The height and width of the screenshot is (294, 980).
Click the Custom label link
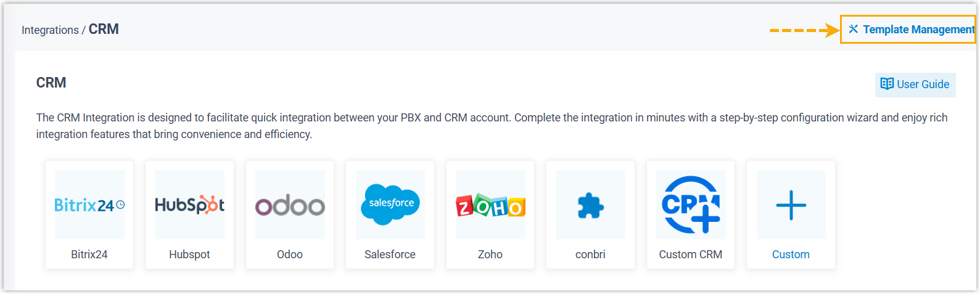(791, 255)
